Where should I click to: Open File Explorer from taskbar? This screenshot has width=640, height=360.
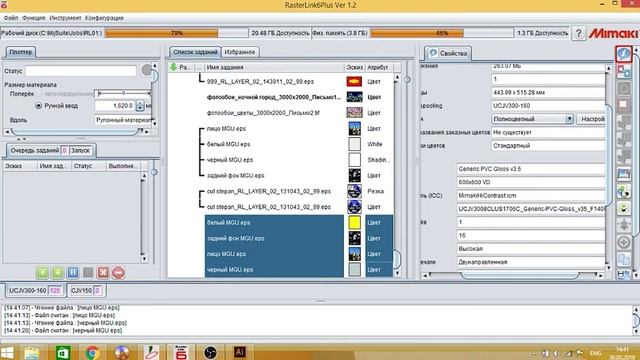tap(31, 353)
